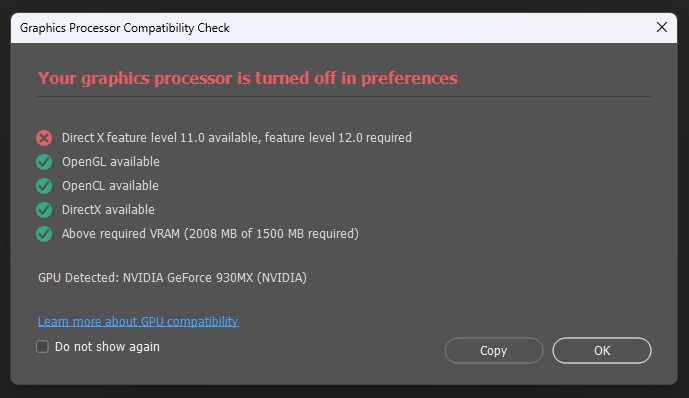Click the DirectX available status text
Image resolution: width=689 pixels, height=398 pixels.
click(x=108, y=210)
